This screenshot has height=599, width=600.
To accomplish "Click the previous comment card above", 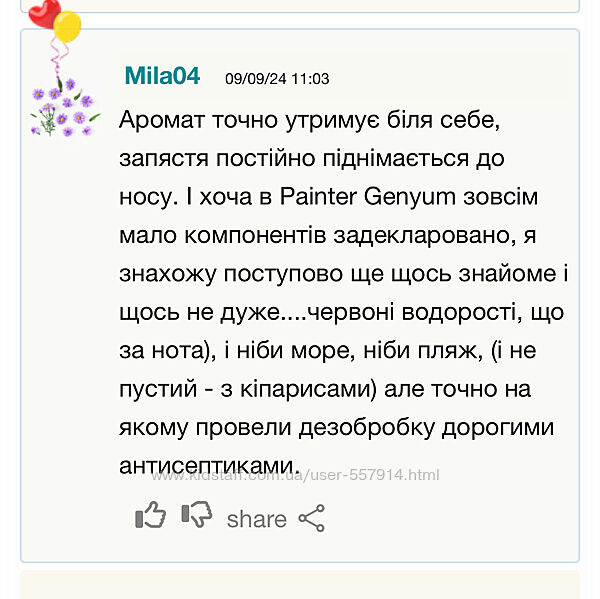I will point(300,5).
